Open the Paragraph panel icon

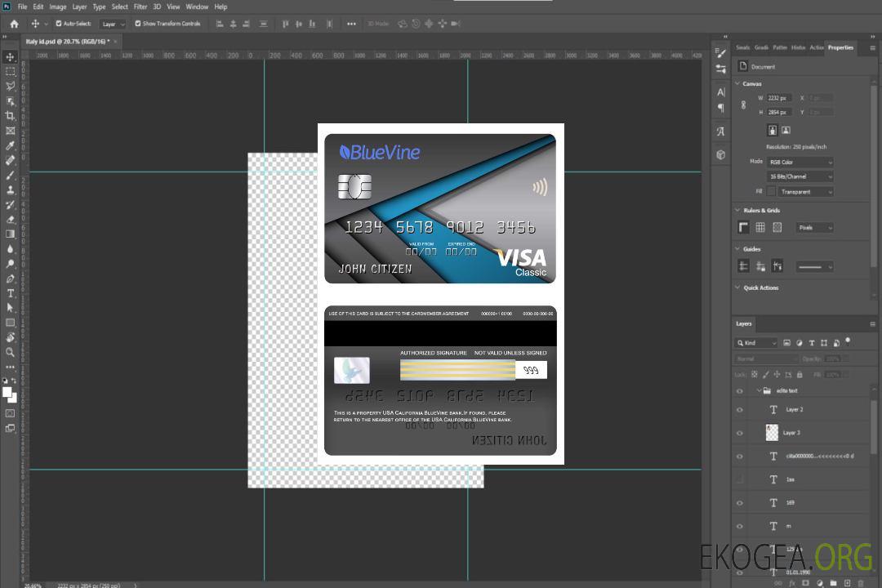coord(721,108)
